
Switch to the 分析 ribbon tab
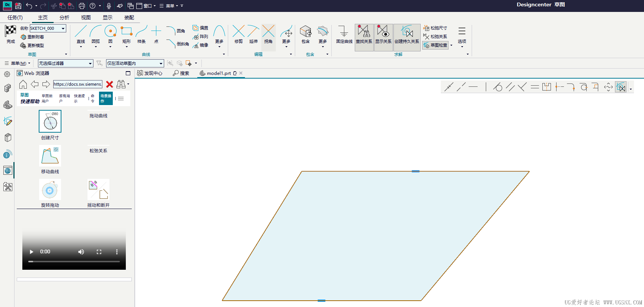[x=64, y=18]
